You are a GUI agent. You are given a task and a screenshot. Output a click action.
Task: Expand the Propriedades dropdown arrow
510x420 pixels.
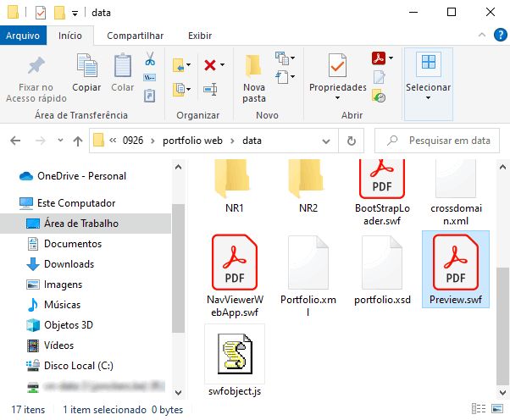tap(338, 98)
